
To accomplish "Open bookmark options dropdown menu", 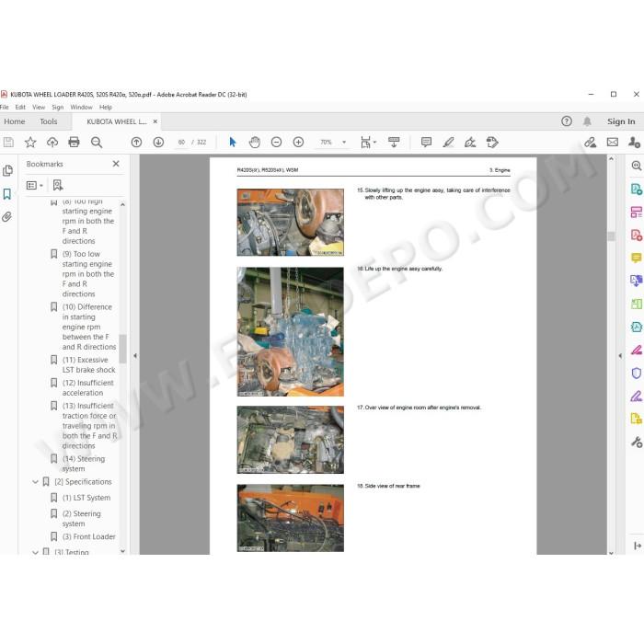I will point(35,185).
